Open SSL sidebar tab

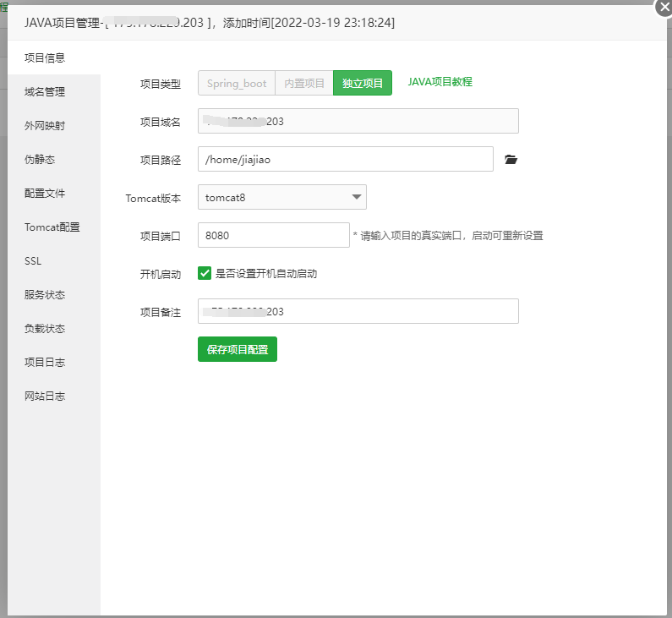(54, 261)
